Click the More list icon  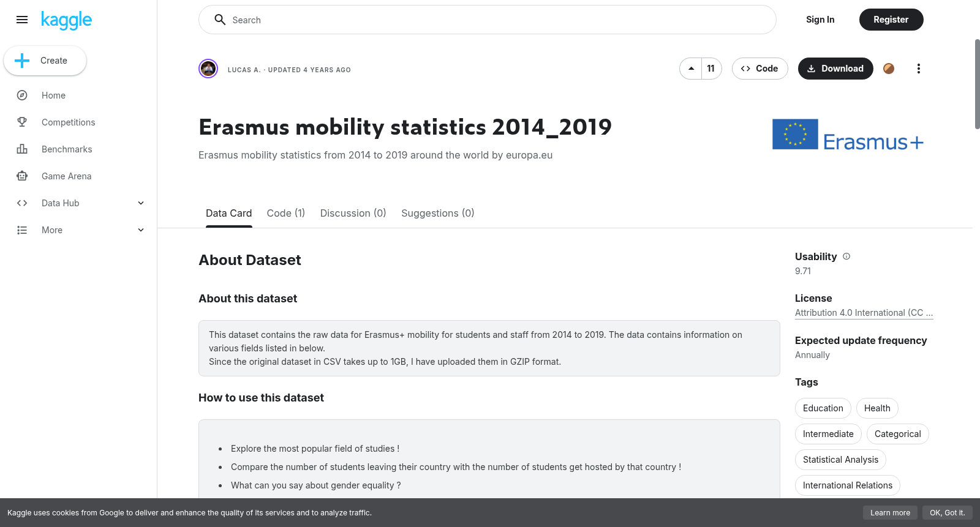[x=22, y=230]
